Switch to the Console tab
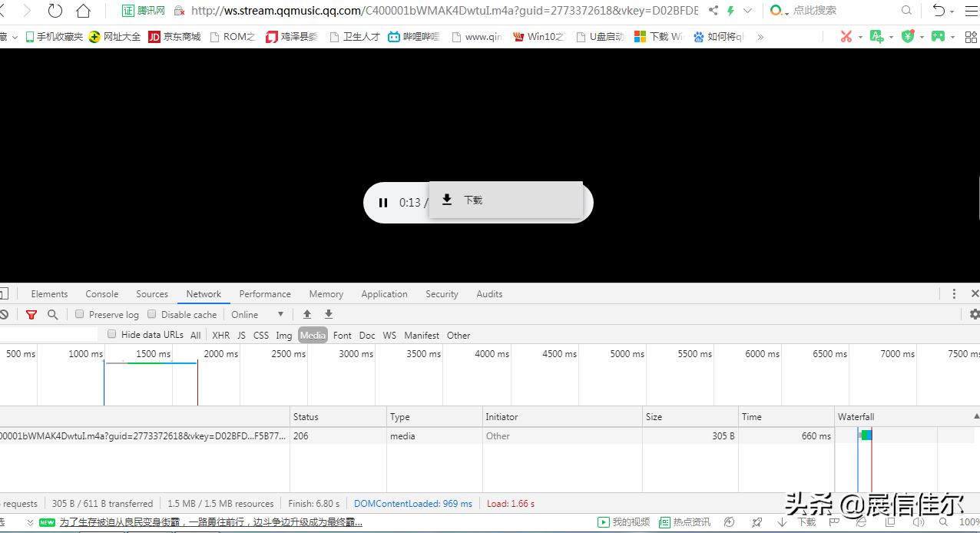The height and width of the screenshot is (533, 980). tap(101, 294)
